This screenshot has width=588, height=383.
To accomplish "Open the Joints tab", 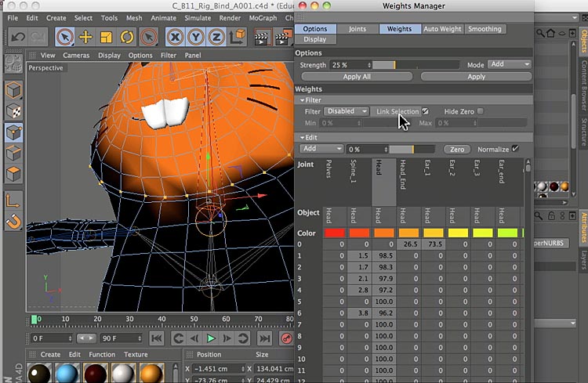I will (x=358, y=29).
